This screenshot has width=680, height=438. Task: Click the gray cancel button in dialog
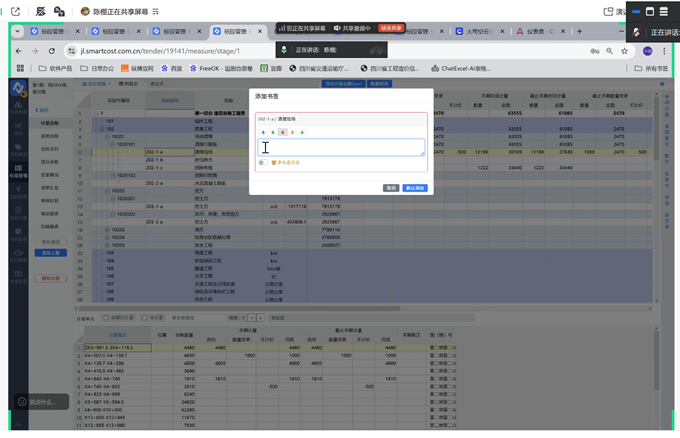[x=391, y=188]
